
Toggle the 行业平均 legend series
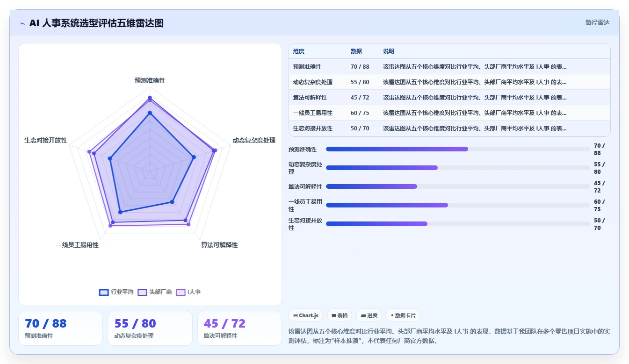(116, 292)
